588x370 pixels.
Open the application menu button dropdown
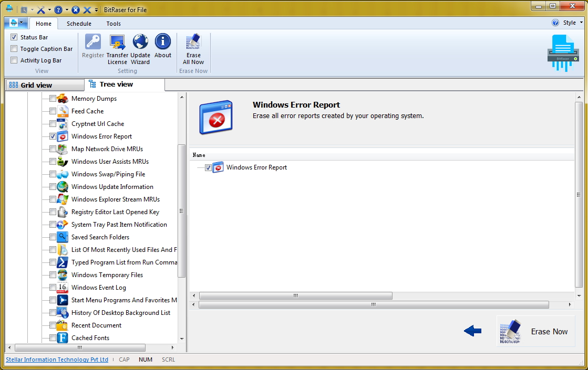tap(15, 23)
